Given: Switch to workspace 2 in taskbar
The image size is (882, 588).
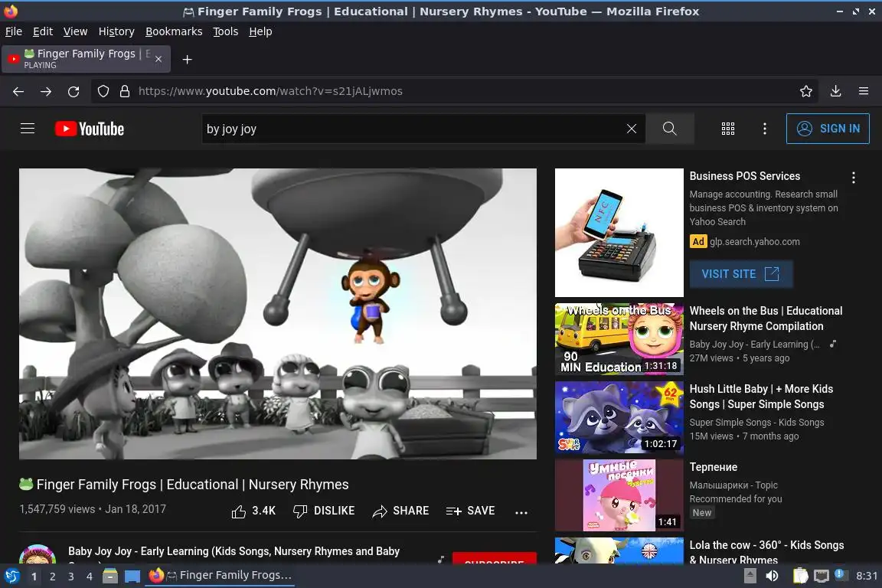Looking at the screenshot, I should pos(52,577).
